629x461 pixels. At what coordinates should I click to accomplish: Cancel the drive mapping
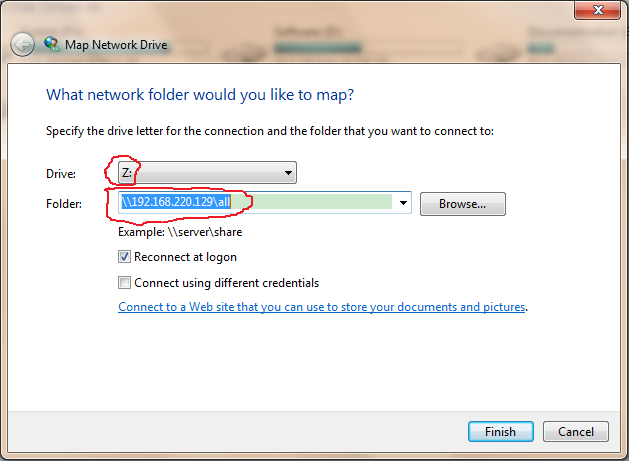tap(576, 432)
